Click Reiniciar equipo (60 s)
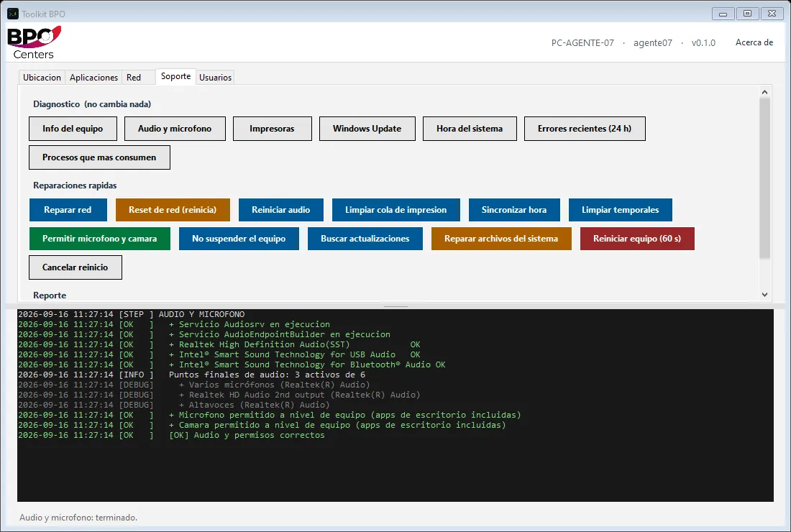791x532 pixels. point(637,239)
